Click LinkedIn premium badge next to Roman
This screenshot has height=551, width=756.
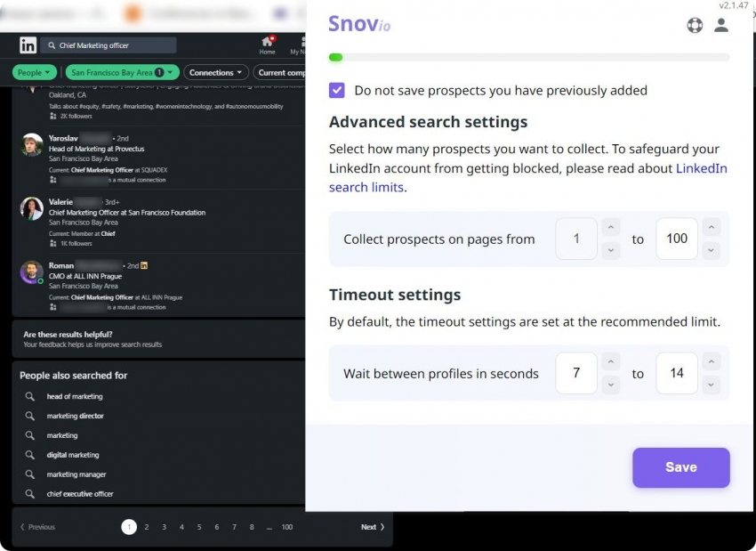pos(144,265)
